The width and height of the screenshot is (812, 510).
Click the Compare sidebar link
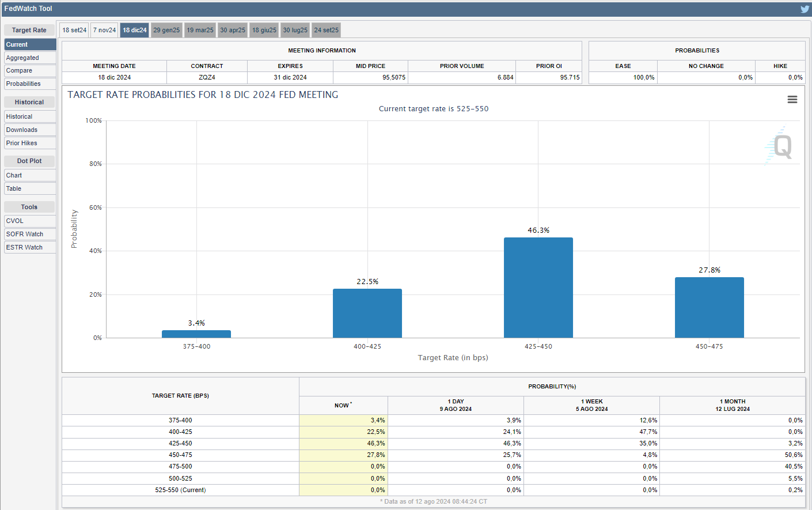coord(30,70)
